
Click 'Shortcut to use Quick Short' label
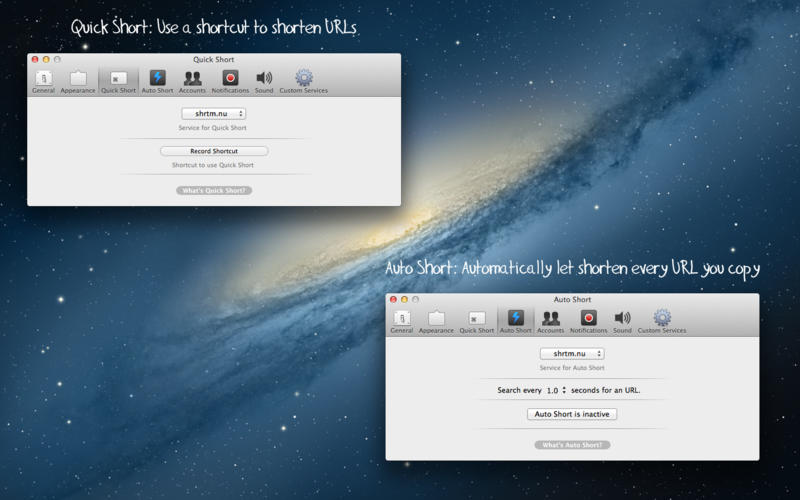(213, 165)
